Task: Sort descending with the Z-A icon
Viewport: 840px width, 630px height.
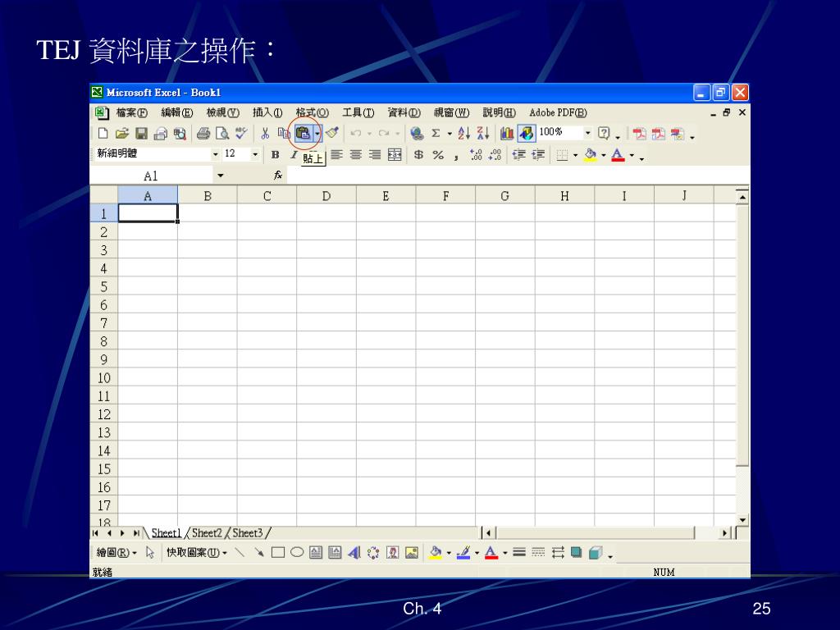Action: pos(482,134)
